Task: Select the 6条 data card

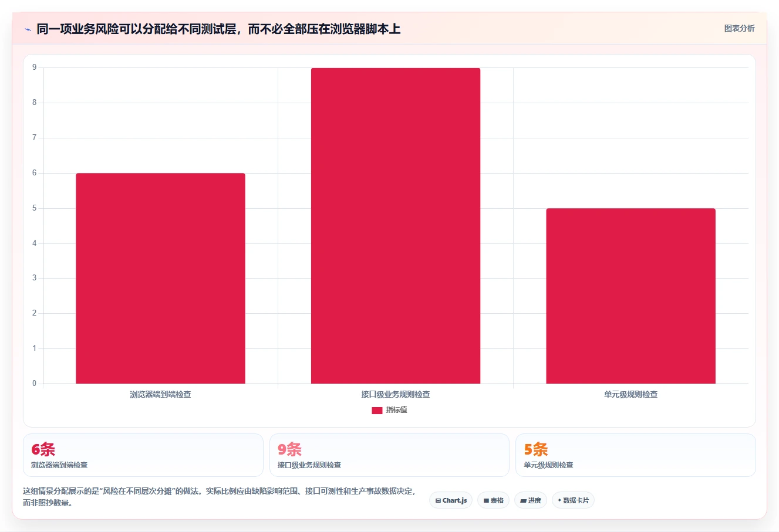Action: (x=143, y=455)
